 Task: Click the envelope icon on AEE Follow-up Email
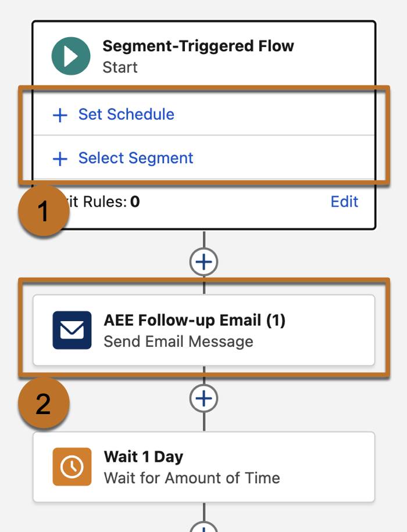coord(71,329)
